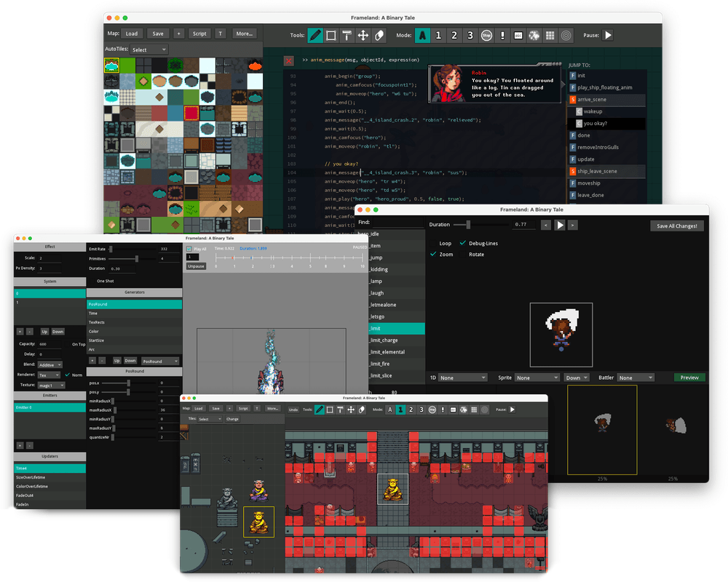Select the rectangle tool in top editor toolbar
Image resolution: width=728 pixels, height=582 pixels.
(331, 35)
